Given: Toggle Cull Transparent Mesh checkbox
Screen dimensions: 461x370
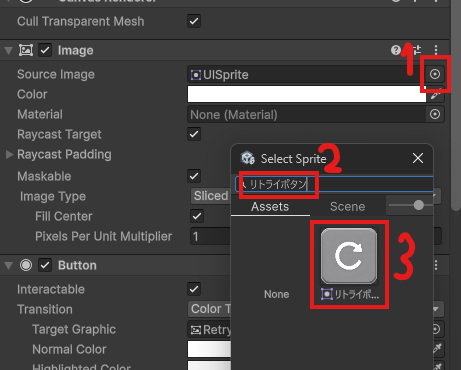Looking at the screenshot, I should 194,21.
